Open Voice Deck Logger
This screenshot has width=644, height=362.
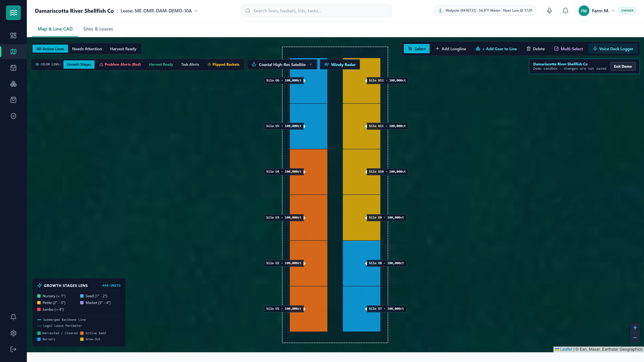613,49
